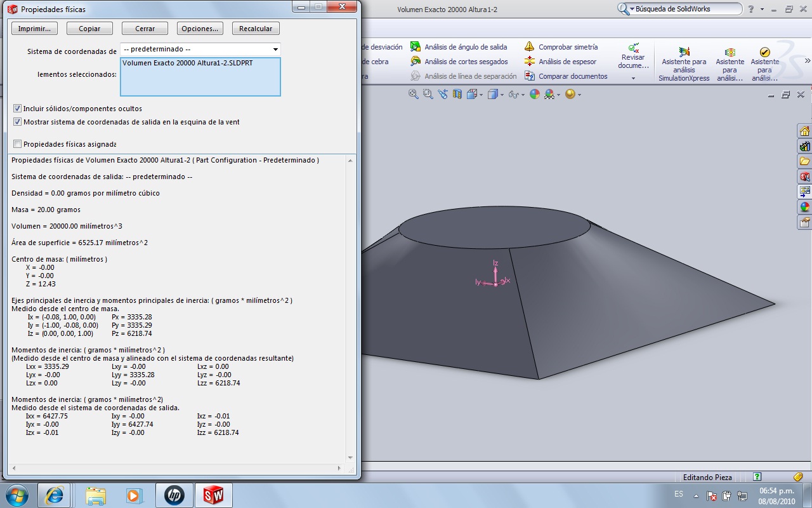Click Editando Pieza status bar entry
812x508 pixels.
(707, 477)
